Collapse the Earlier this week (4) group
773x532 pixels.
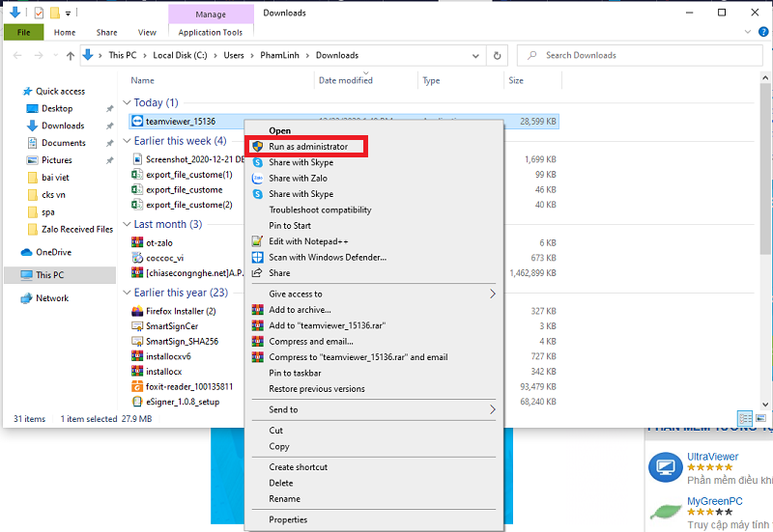pos(128,141)
